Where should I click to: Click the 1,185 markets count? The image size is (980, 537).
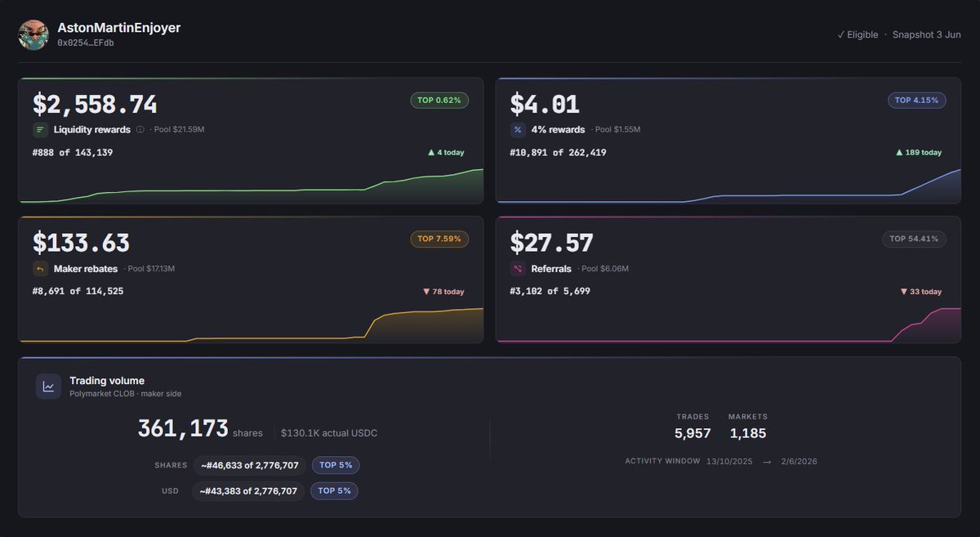point(748,434)
